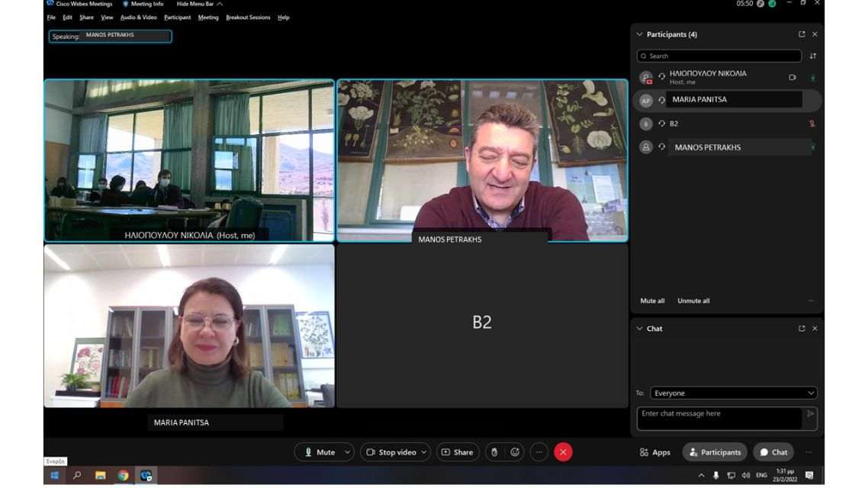Click the Mute all button
The width and height of the screenshot is (868, 488).
652,301
